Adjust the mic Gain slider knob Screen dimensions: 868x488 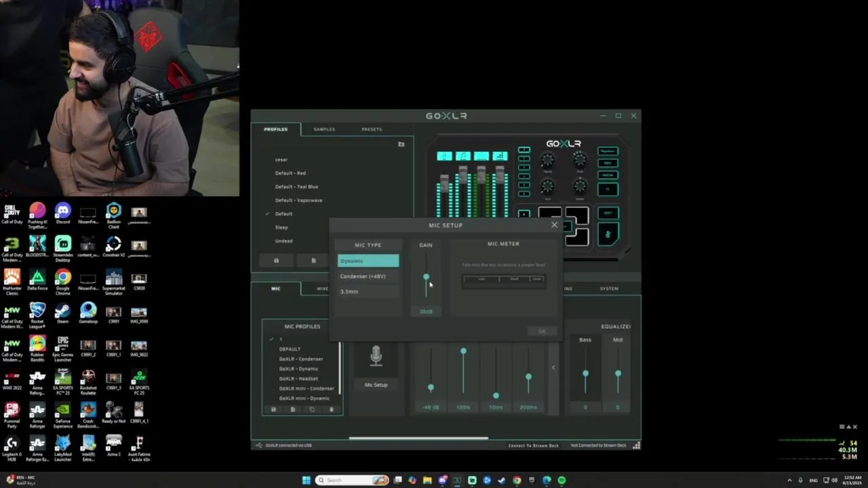[426, 277]
